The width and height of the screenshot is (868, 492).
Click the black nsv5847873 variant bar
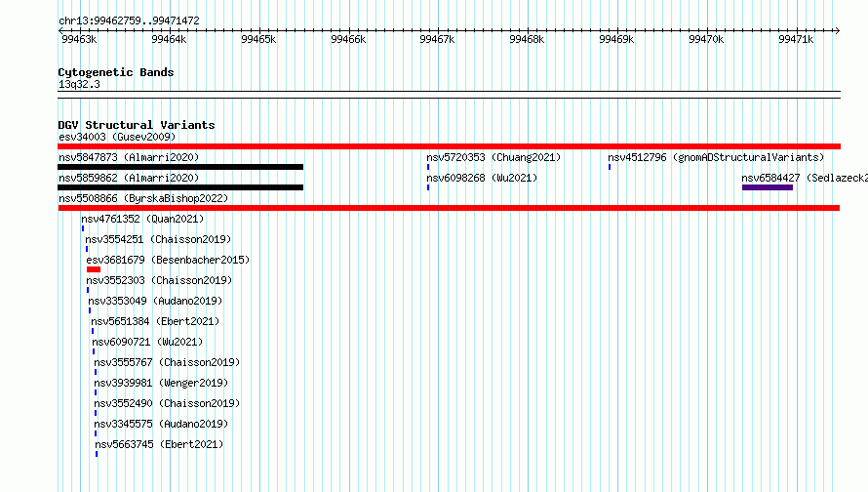click(180, 167)
